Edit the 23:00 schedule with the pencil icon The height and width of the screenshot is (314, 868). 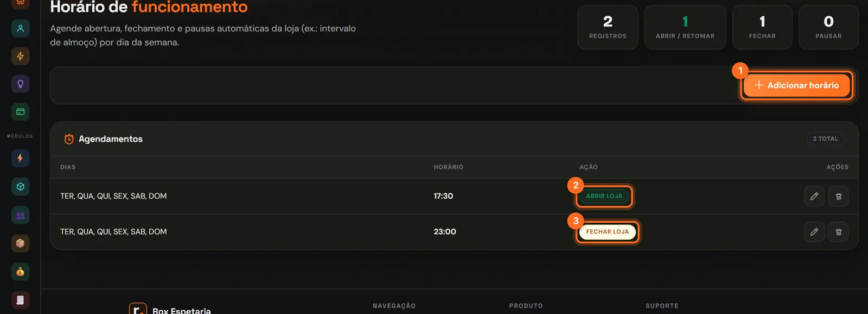click(814, 232)
